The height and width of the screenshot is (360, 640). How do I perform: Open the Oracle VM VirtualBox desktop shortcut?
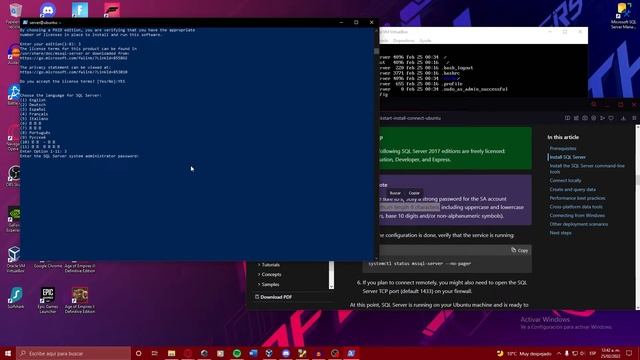click(x=15, y=260)
